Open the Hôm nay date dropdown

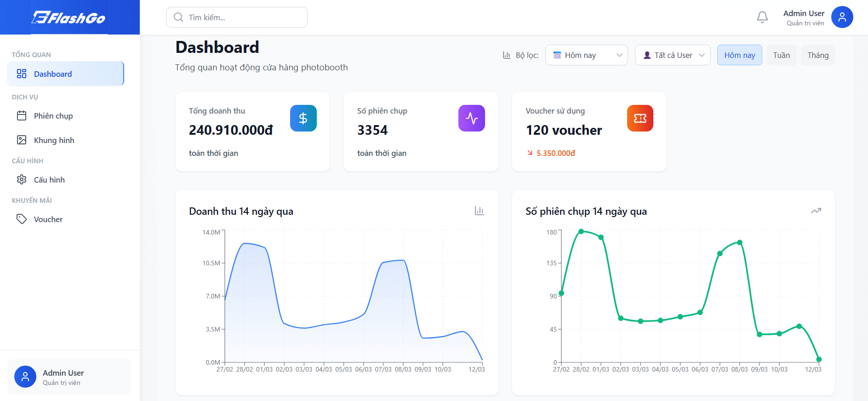[586, 55]
